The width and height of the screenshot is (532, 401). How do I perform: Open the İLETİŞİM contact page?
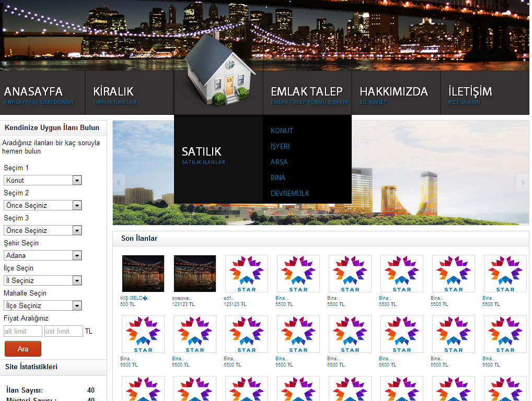pyautogui.click(x=470, y=92)
